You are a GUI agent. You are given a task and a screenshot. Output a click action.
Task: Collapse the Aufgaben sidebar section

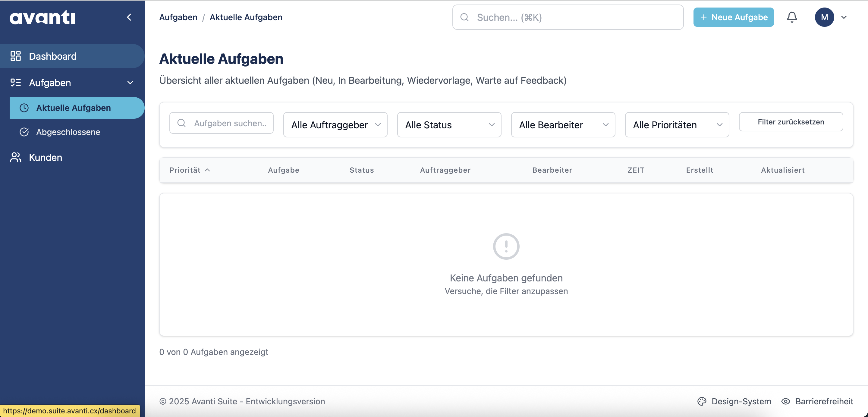(130, 83)
